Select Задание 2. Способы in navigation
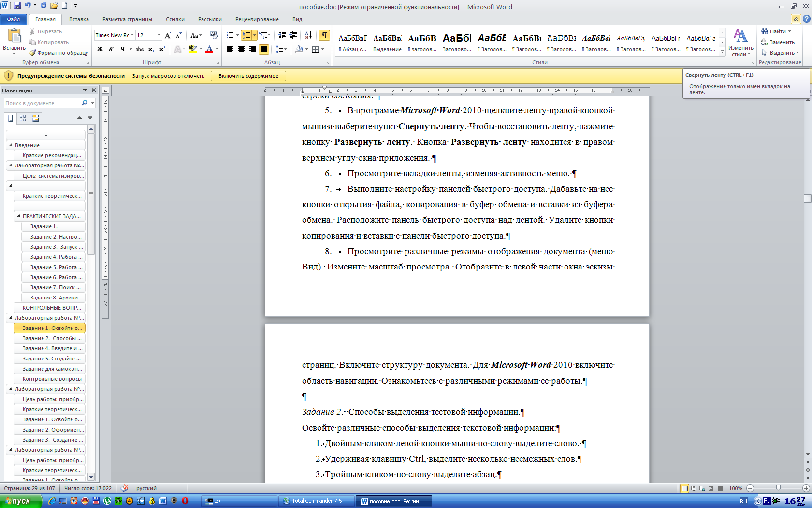Screen dimensions: 812x508 click(50, 338)
